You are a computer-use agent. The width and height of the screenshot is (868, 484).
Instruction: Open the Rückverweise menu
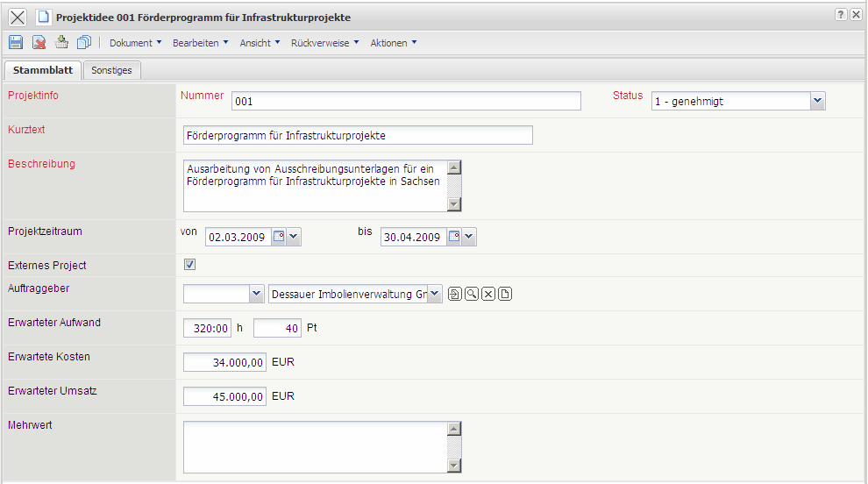tap(325, 43)
